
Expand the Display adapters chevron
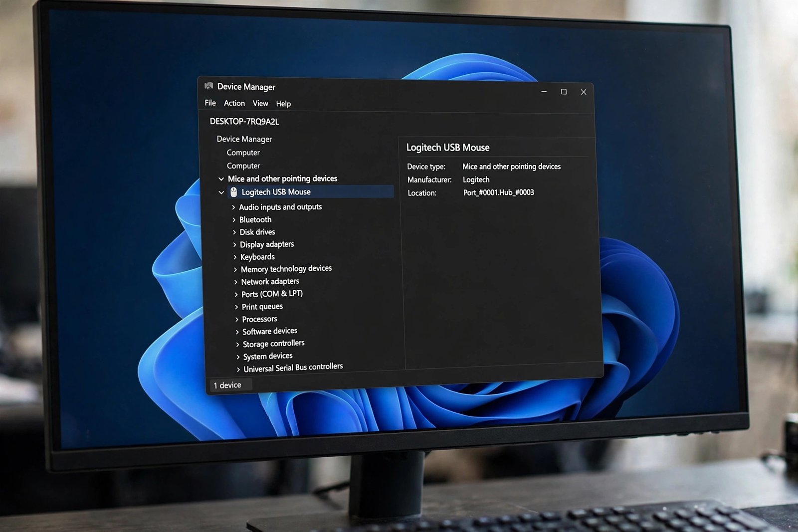(235, 244)
